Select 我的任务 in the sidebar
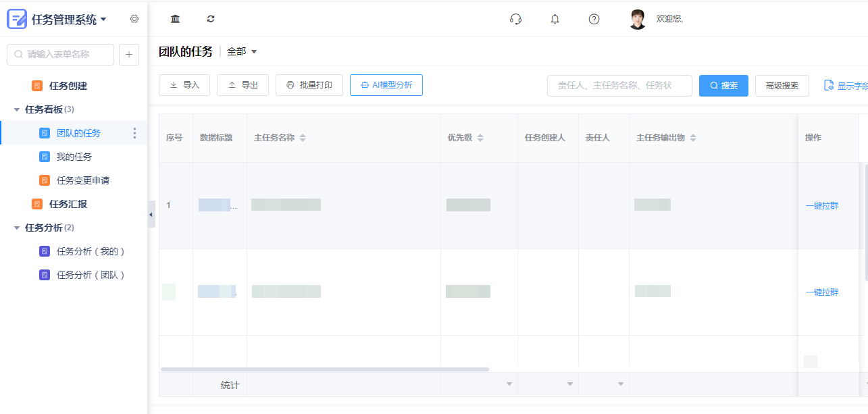Viewport: 868px width, 414px height. click(x=74, y=157)
